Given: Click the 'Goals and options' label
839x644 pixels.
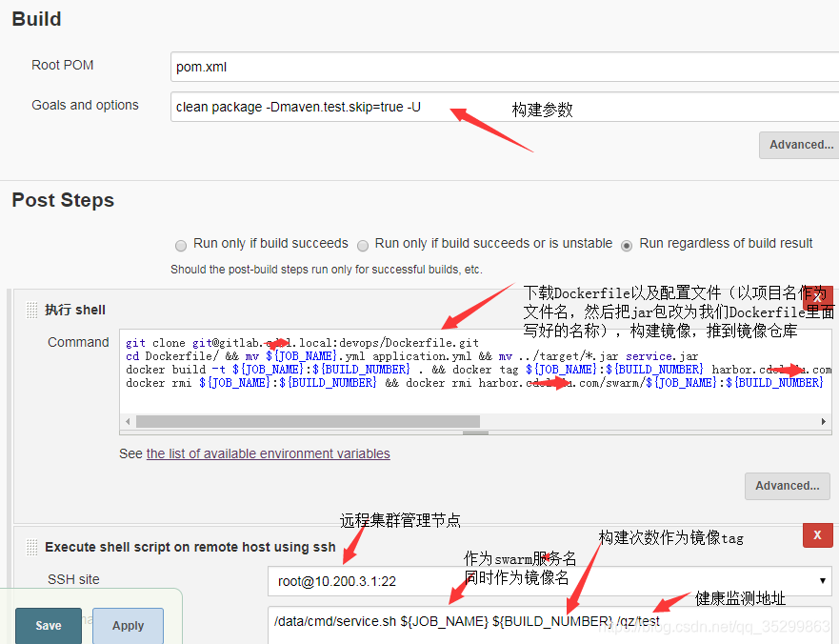Looking at the screenshot, I should point(85,105).
